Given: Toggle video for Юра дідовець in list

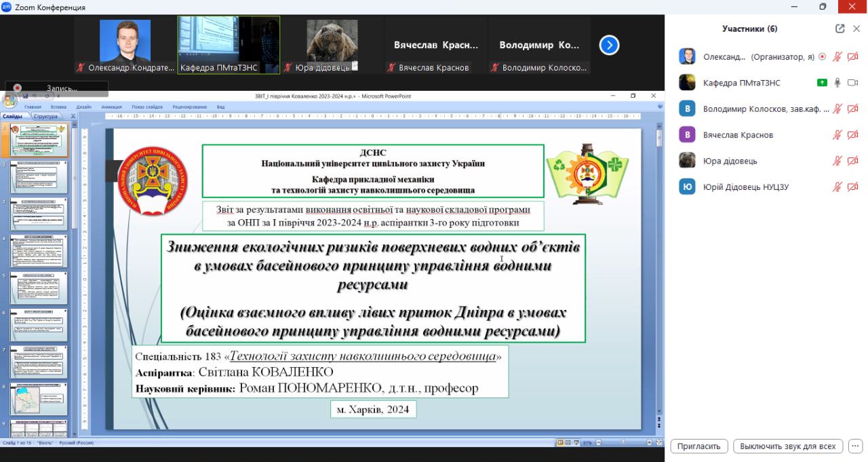Looking at the screenshot, I should [852, 161].
